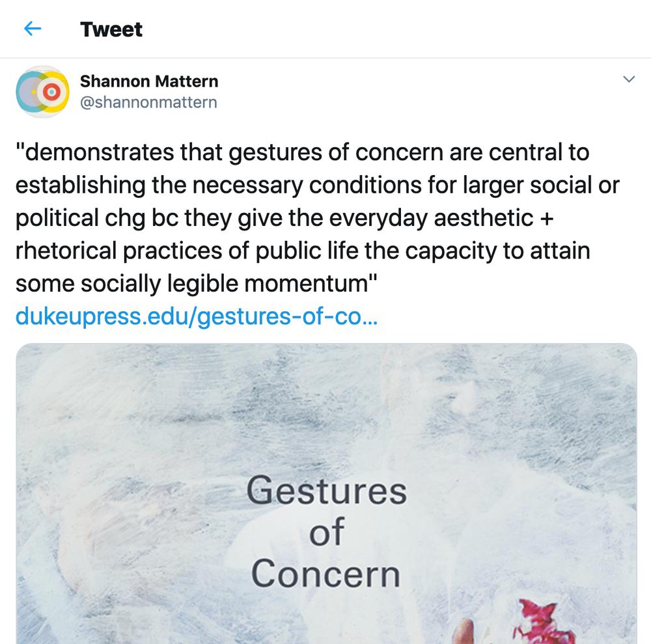Expand the tweet options chevron
Viewport: 651px width, 644px height.
[629, 79]
